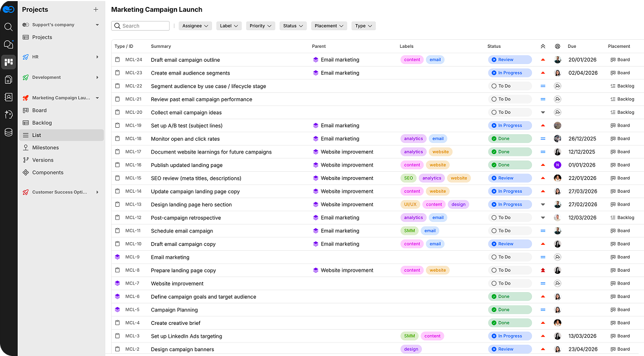Click the Review status of MCL-24
The width and height of the screenshot is (644, 356).
pos(510,60)
